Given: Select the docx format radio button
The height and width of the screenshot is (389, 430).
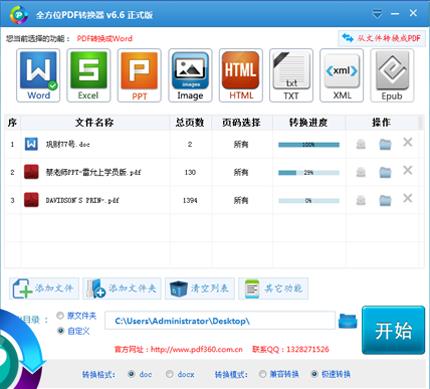Looking at the screenshot, I should (x=170, y=374).
